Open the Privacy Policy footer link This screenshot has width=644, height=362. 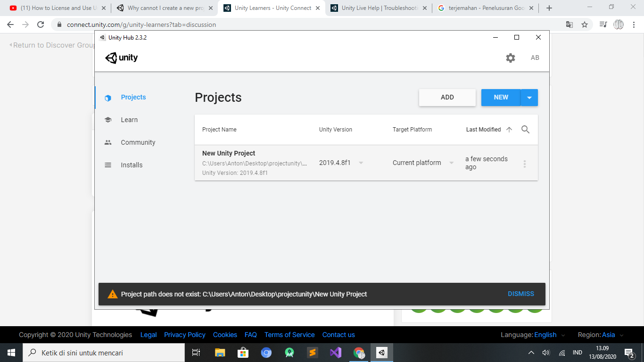[x=185, y=335]
